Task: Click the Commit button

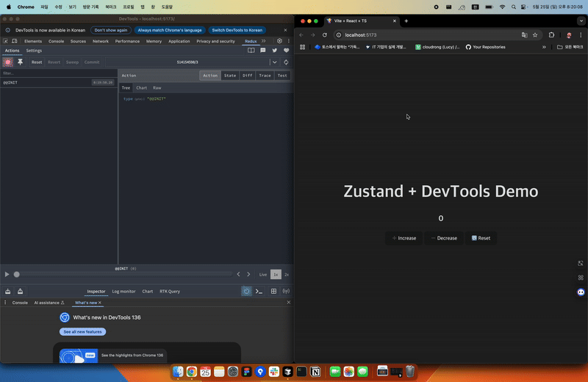Action: 92,62
